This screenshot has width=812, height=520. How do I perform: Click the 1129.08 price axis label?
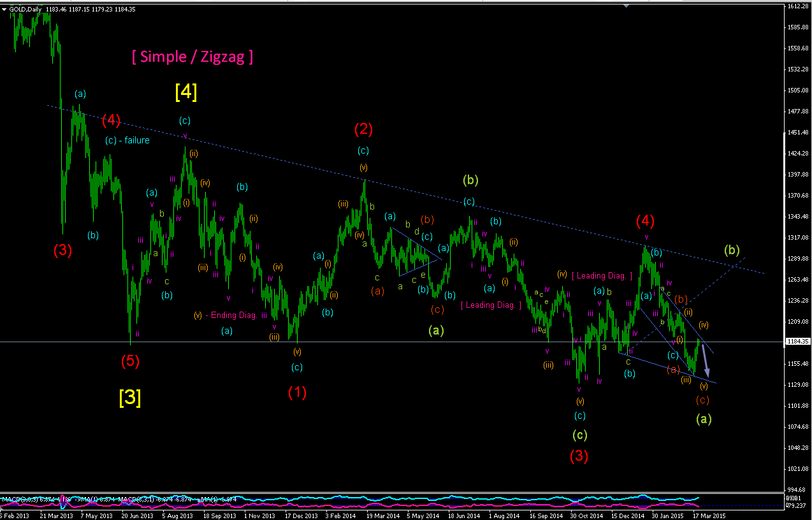[x=797, y=385]
